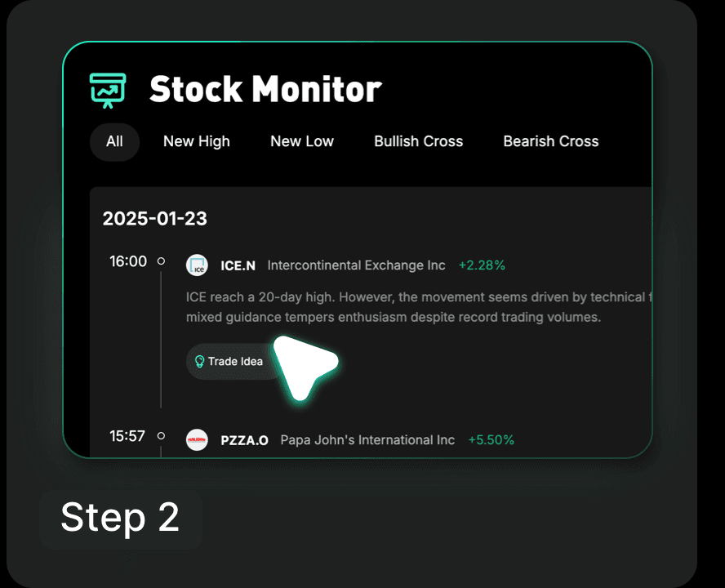Viewport: 725px width, 588px height.
Task: Switch to the New High tab
Action: point(197,141)
